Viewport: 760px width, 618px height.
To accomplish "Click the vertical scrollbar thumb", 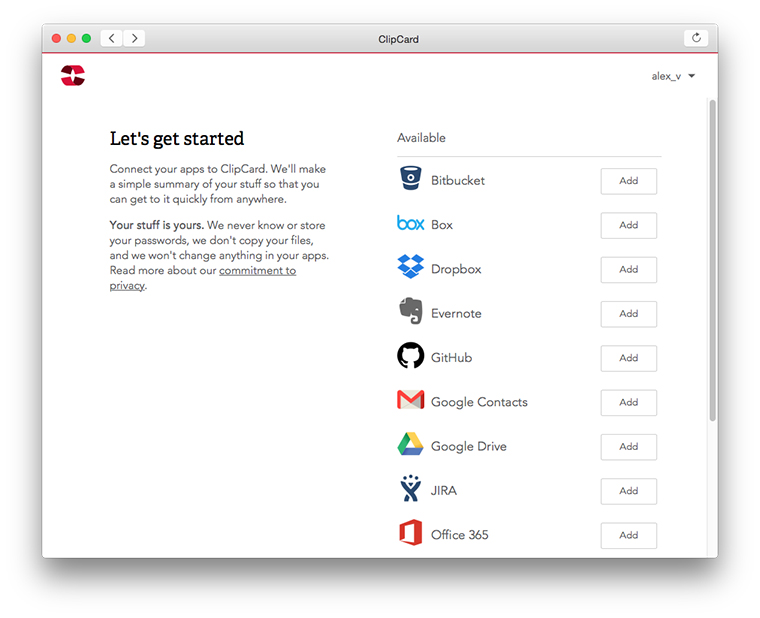I will (x=712, y=260).
